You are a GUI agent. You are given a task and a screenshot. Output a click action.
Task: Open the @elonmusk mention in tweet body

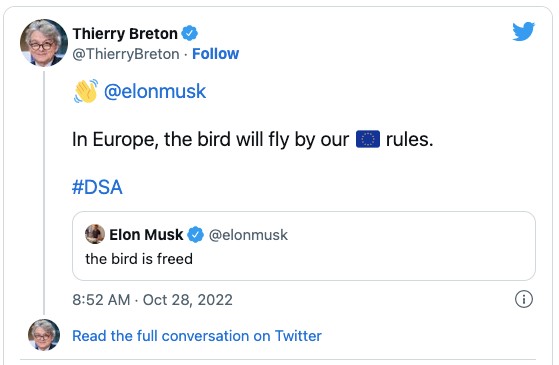155,91
